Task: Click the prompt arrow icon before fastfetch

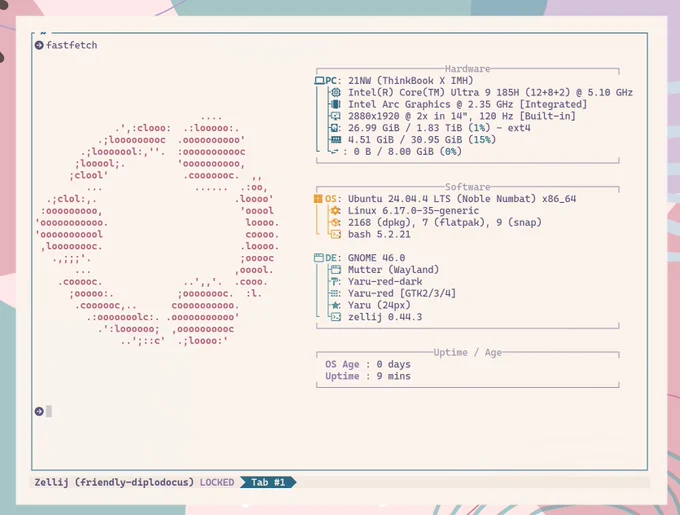Action: 39,45
